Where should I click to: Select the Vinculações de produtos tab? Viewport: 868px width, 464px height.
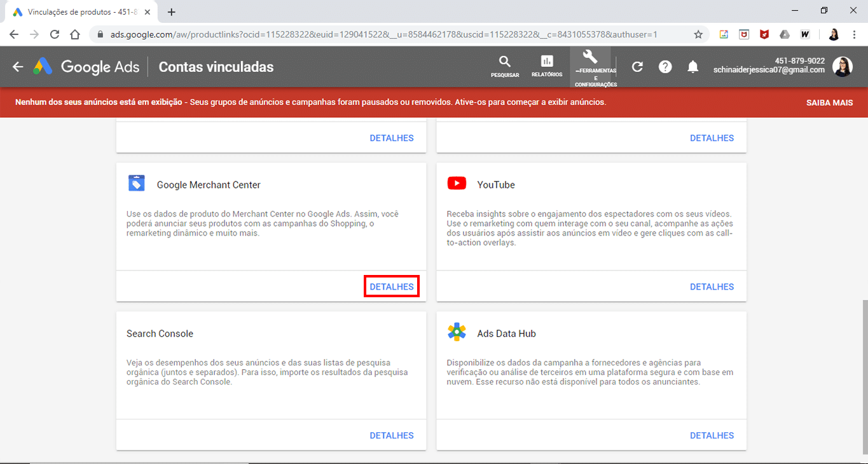(81, 12)
